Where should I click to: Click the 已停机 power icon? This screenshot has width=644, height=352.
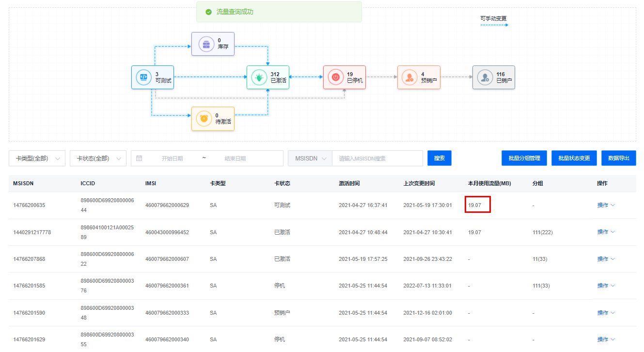[x=335, y=77]
